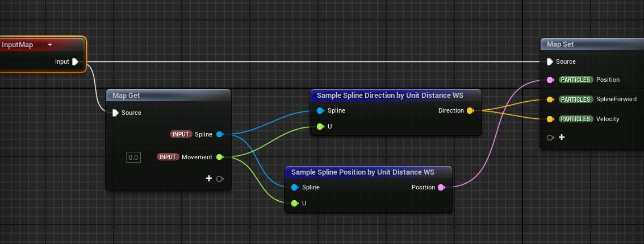This screenshot has width=644, height=244.
Task: Add a new pin on Map Get node
Action: 209,179
